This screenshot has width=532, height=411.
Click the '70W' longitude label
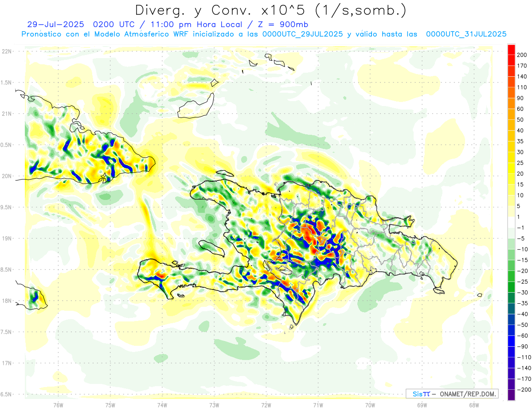[x=370, y=405]
